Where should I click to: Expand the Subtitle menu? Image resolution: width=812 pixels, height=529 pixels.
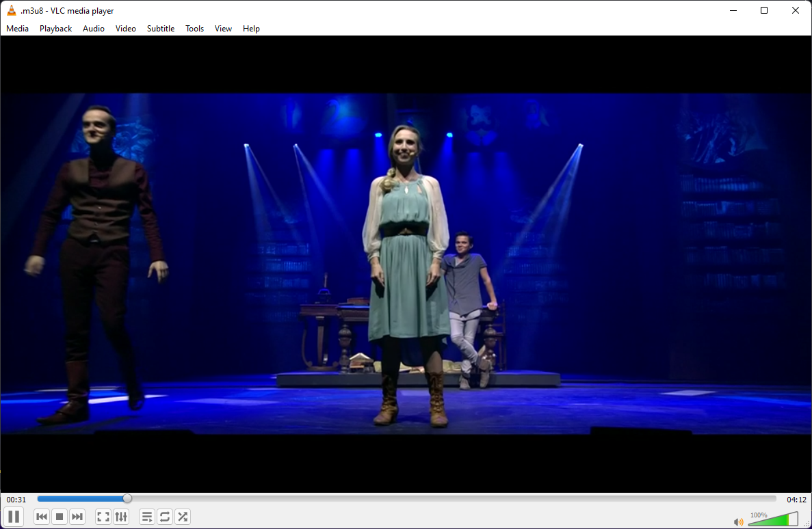point(161,29)
